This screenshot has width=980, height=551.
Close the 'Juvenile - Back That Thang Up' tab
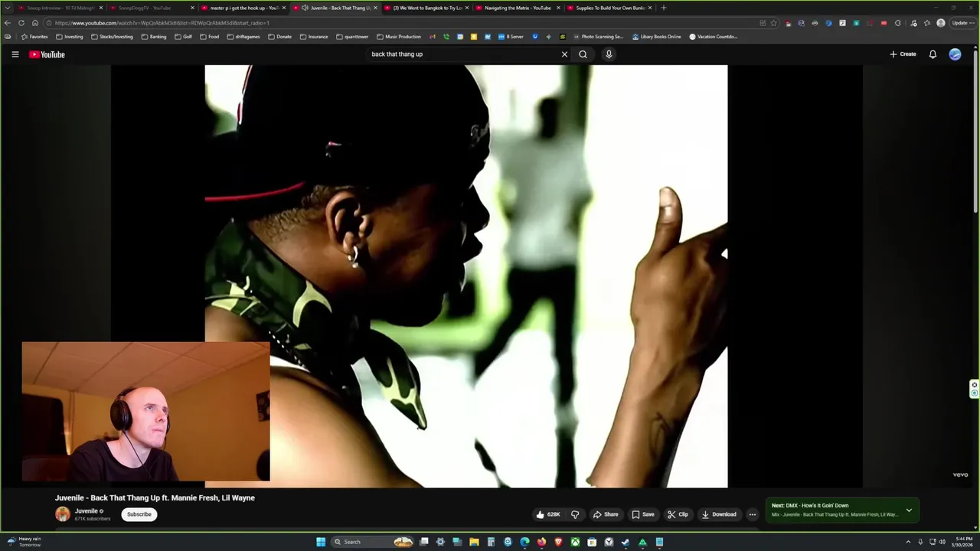375,8
